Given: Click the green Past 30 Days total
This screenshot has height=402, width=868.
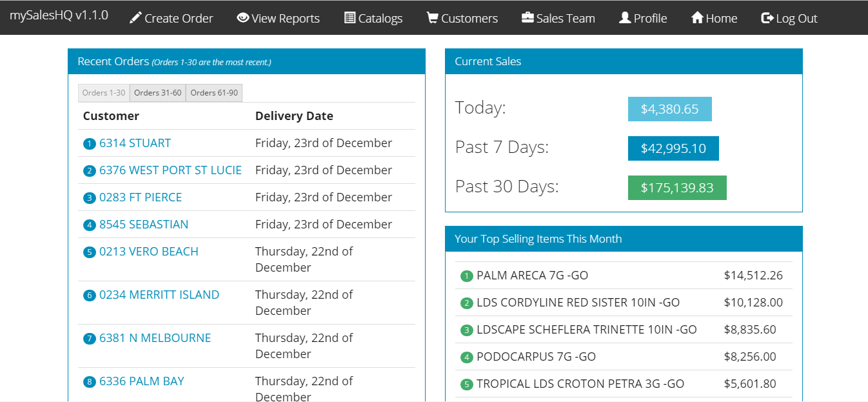Looking at the screenshot, I should pyautogui.click(x=677, y=188).
